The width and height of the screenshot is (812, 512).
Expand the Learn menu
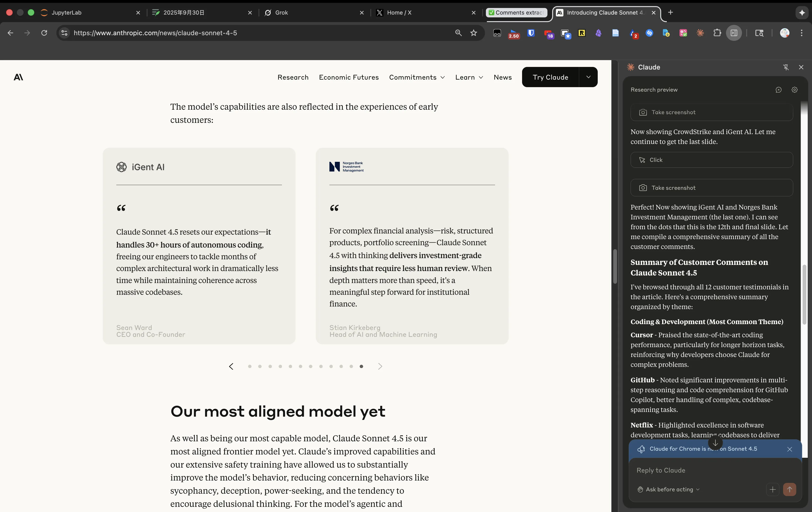(x=469, y=77)
